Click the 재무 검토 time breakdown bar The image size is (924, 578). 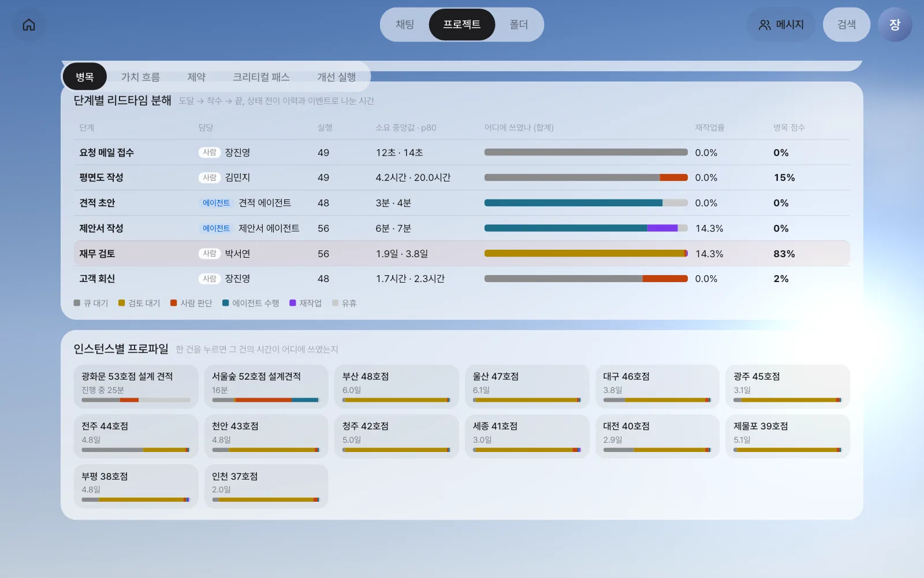586,253
